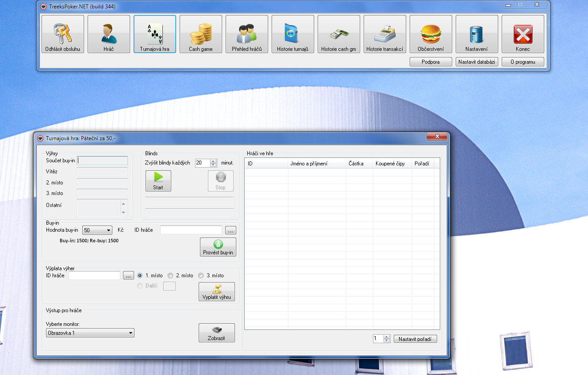This screenshot has height=375, width=588.
Task: Browse players for payout ID
Action: click(128, 276)
